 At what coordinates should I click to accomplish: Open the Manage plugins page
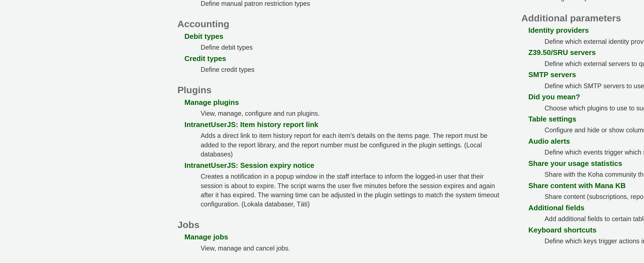point(211,102)
